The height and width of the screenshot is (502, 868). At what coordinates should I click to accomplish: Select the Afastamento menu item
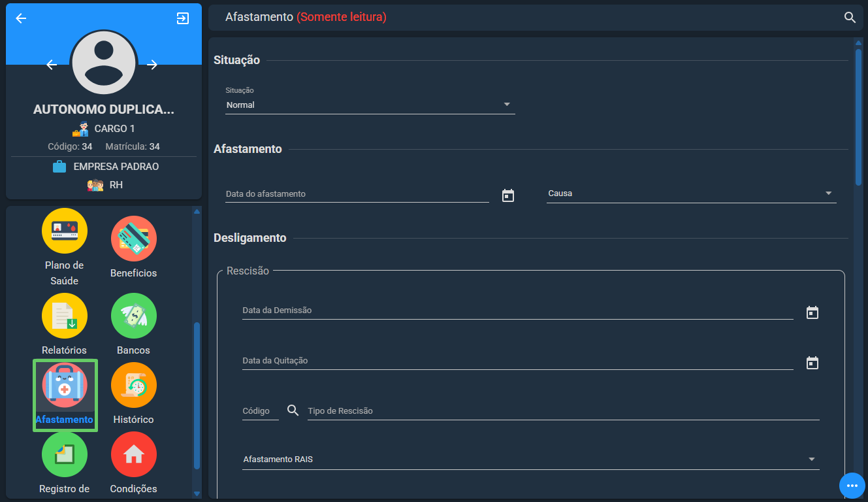tap(65, 395)
